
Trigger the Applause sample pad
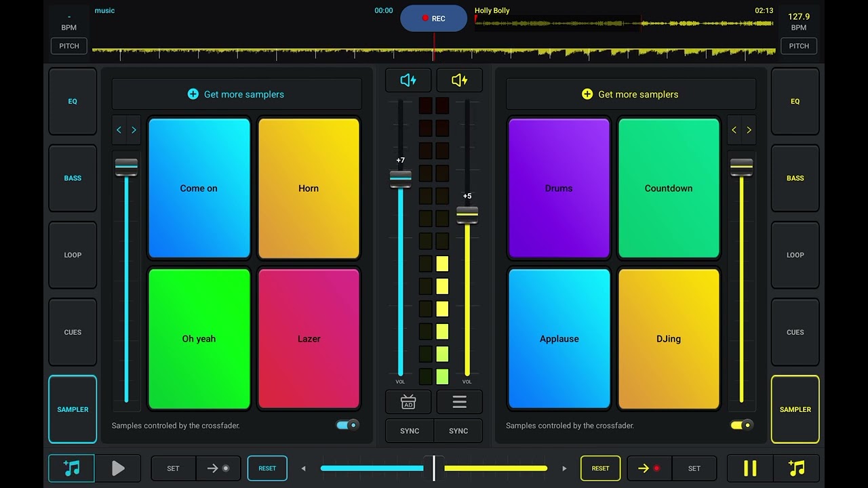(x=559, y=339)
